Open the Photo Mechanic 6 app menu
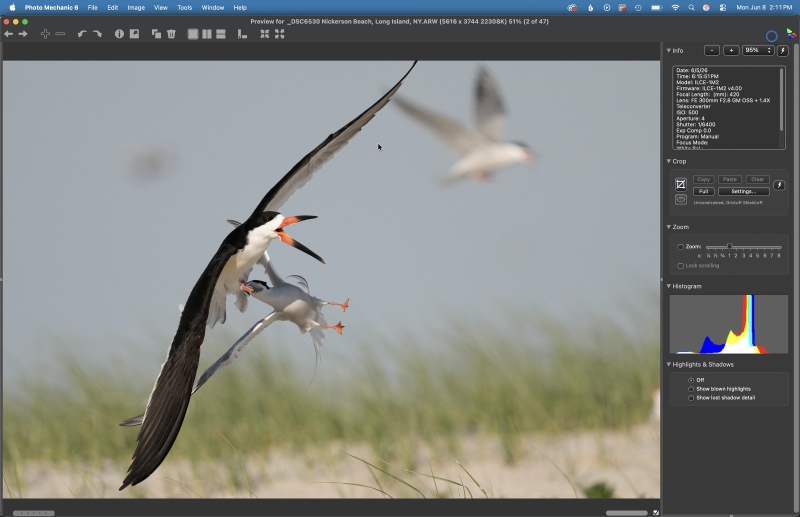Viewport: 800px width, 517px height. point(52,8)
